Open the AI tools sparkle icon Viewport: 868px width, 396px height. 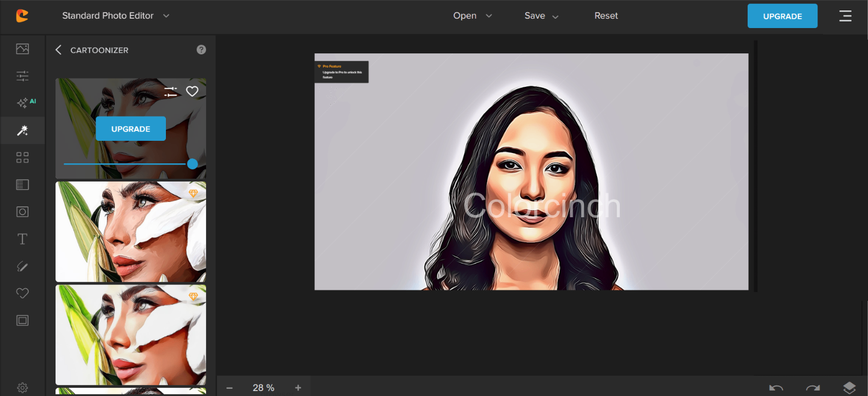point(25,103)
